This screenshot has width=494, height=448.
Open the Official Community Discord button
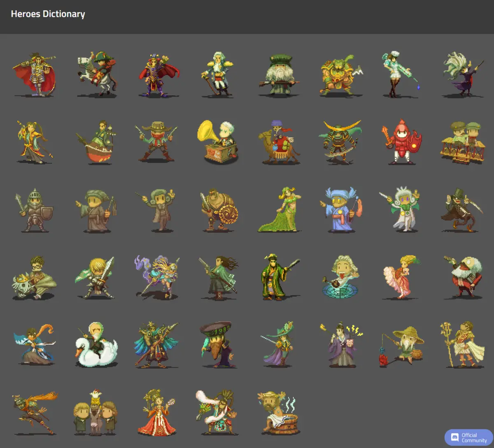click(x=469, y=438)
